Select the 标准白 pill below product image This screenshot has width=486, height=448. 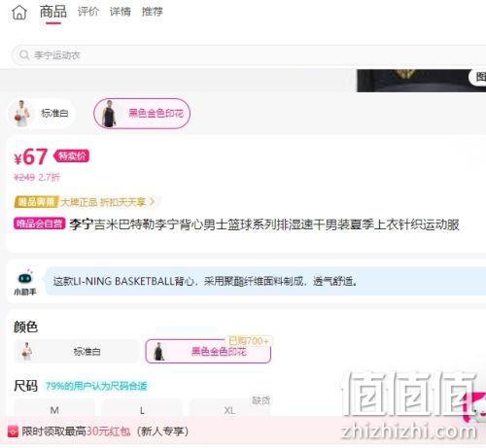point(41,114)
